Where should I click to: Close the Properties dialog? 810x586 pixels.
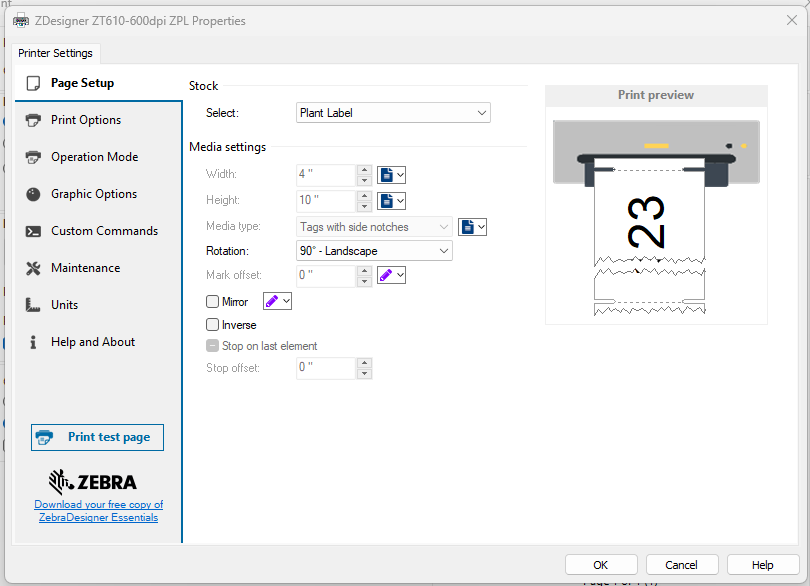coord(791,20)
